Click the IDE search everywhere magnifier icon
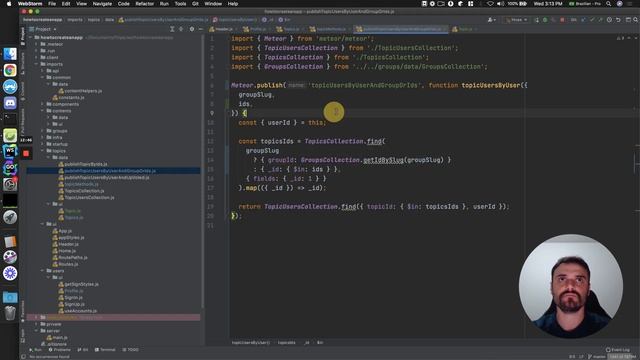This screenshot has width=640, height=360. (x=636, y=20)
